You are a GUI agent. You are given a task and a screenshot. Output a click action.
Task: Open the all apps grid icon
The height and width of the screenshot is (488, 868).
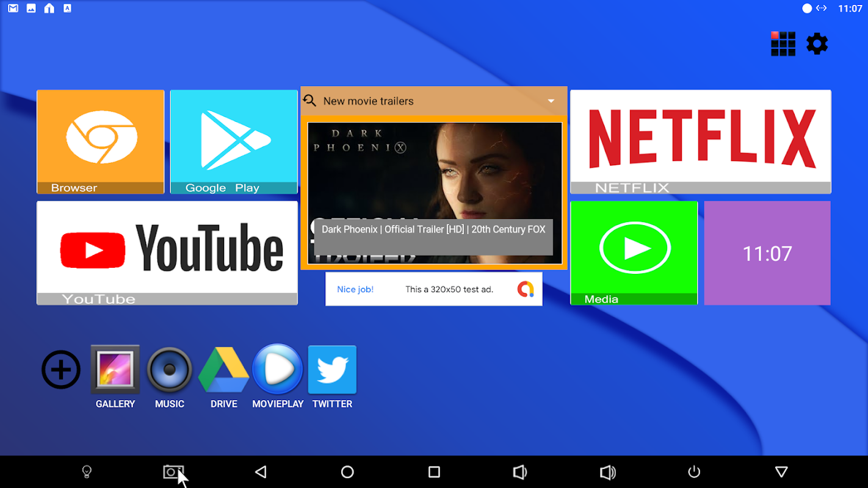783,44
